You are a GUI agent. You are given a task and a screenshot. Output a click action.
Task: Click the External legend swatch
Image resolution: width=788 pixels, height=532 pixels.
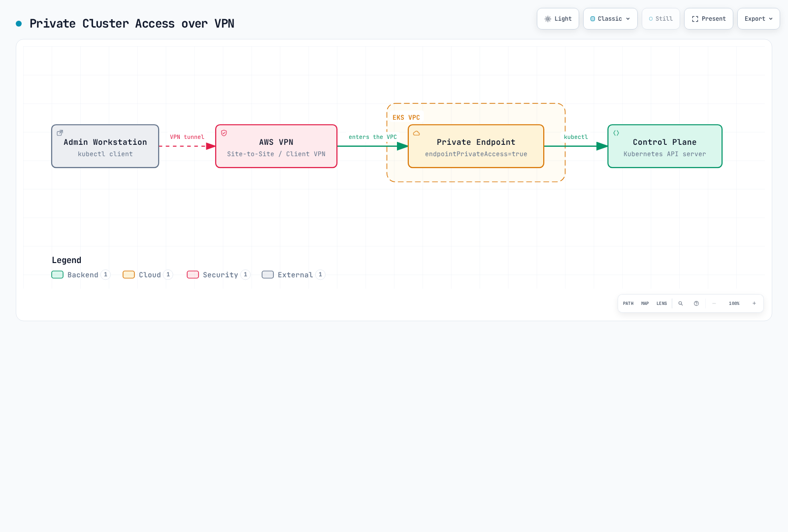268,275
